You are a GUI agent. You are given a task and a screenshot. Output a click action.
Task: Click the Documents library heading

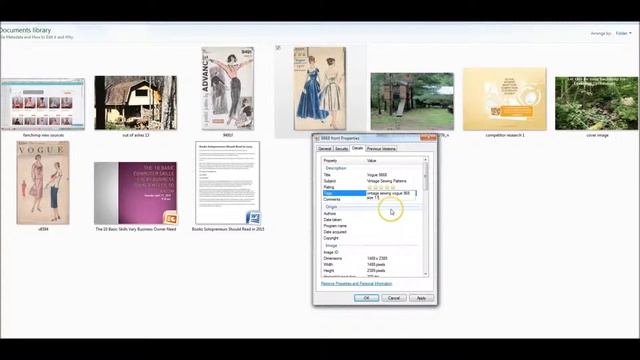pos(25,30)
